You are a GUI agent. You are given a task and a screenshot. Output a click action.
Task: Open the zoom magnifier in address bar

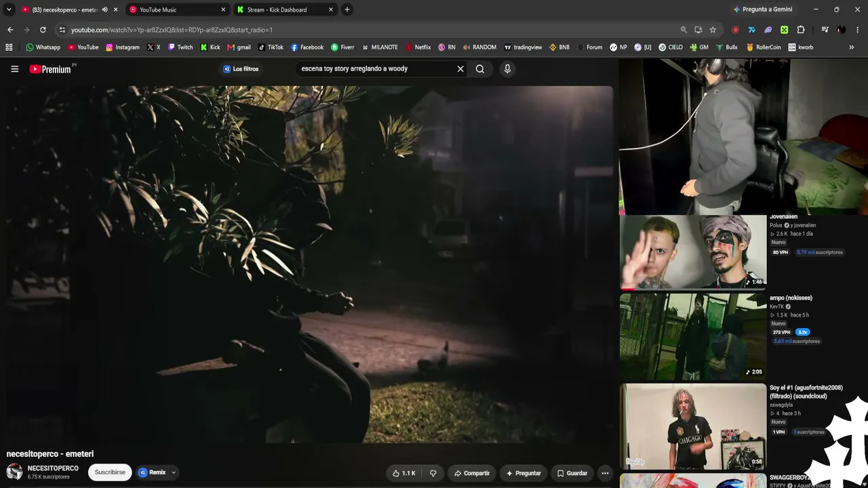(x=684, y=30)
